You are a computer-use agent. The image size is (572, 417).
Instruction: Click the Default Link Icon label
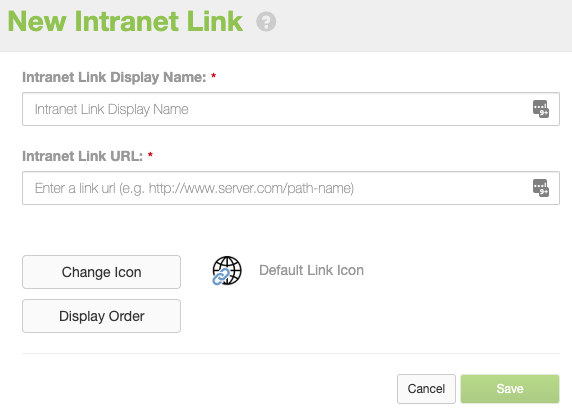(311, 270)
